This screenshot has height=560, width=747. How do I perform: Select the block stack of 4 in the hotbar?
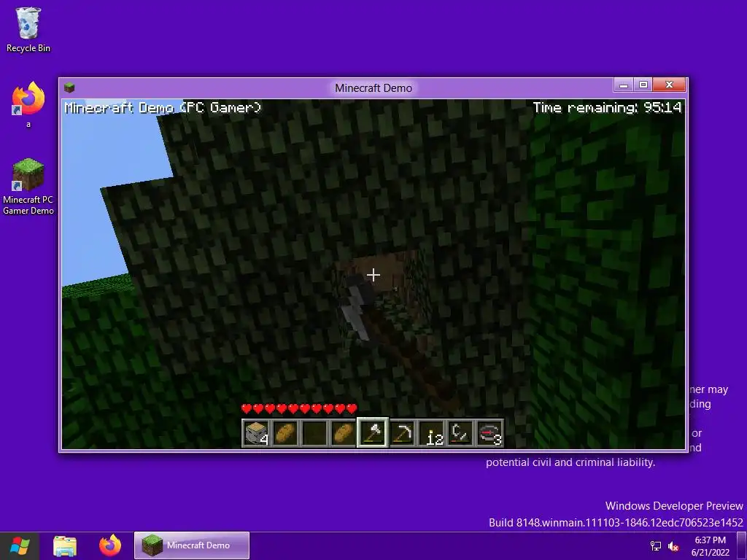256,433
